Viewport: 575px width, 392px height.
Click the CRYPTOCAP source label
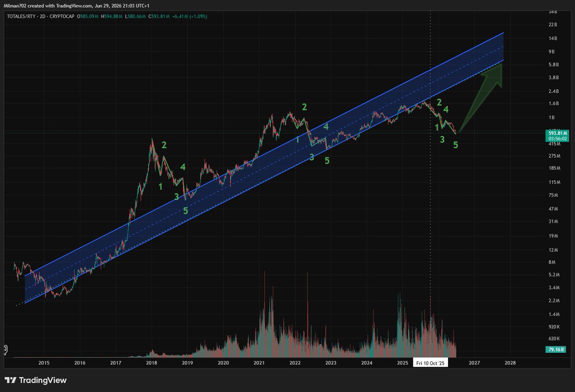coord(61,16)
